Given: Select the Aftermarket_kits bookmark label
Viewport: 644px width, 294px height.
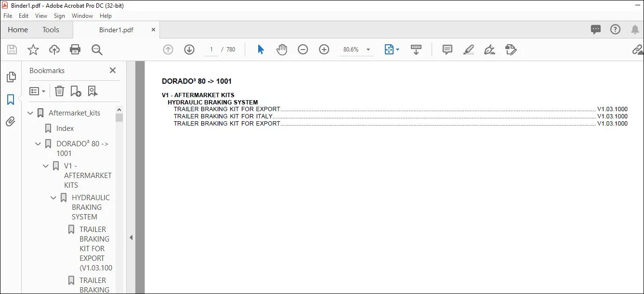Looking at the screenshot, I should tap(75, 113).
